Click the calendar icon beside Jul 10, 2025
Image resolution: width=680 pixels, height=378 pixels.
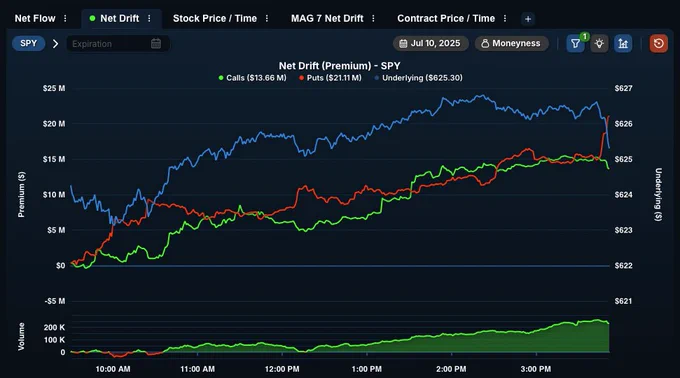point(403,43)
